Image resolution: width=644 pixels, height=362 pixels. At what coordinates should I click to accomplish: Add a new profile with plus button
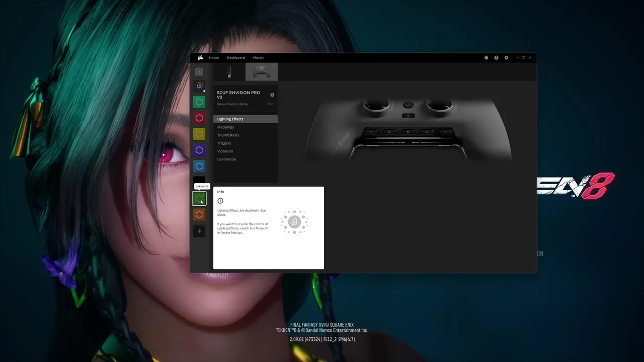pos(199,231)
